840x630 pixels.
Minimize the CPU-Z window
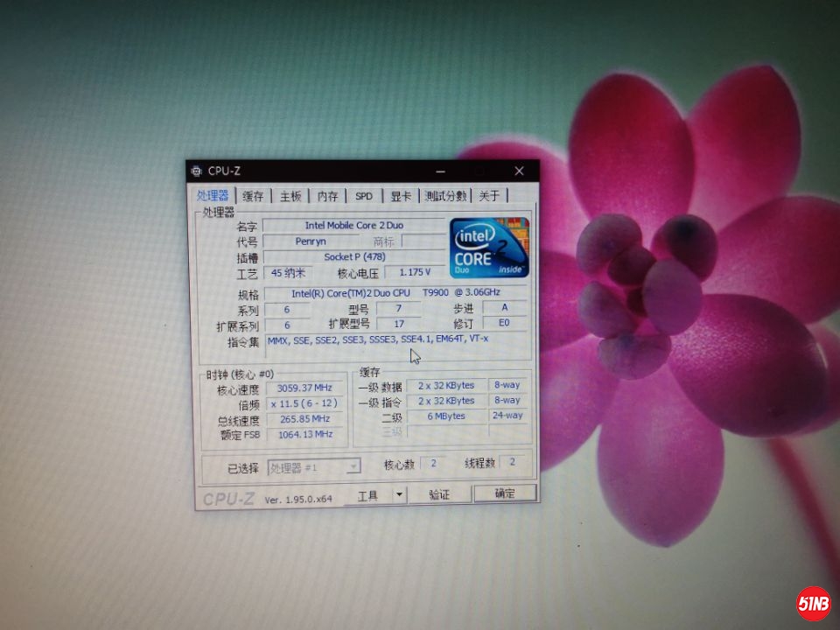pyautogui.click(x=442, y=171)
